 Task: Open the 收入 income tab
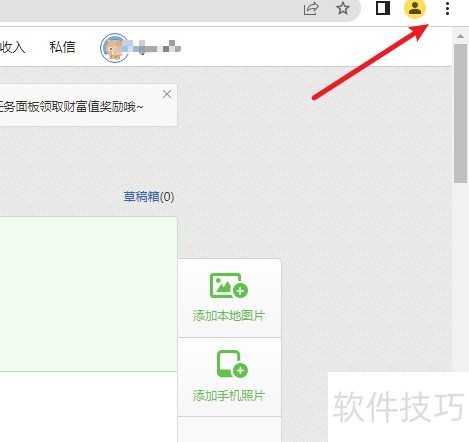(12, 47)
